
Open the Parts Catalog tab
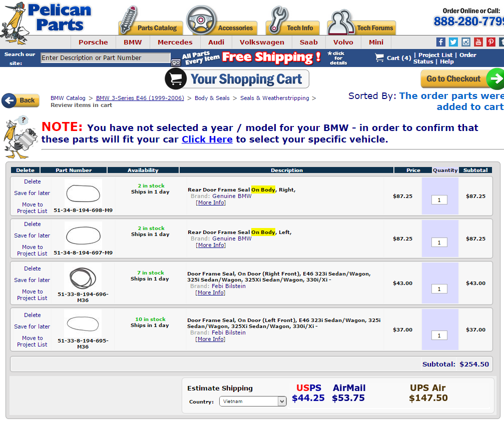pos(151,27)
